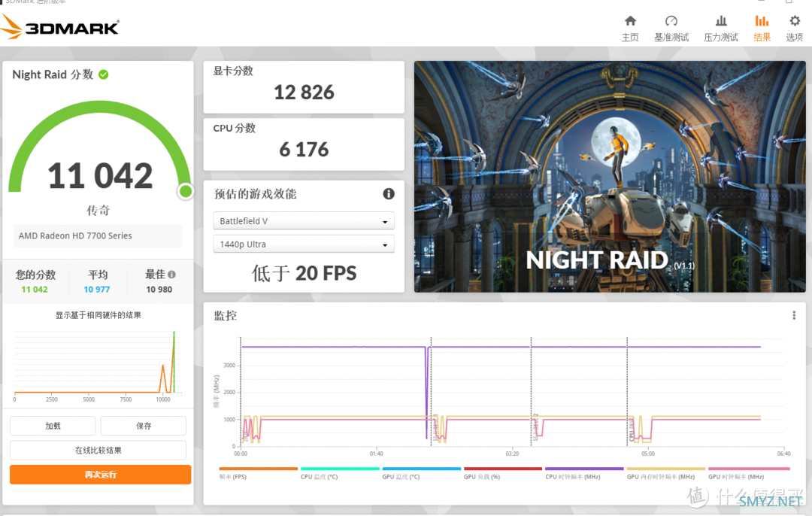Click the score distribution chart
812x516 pixels.
[98, 366]
